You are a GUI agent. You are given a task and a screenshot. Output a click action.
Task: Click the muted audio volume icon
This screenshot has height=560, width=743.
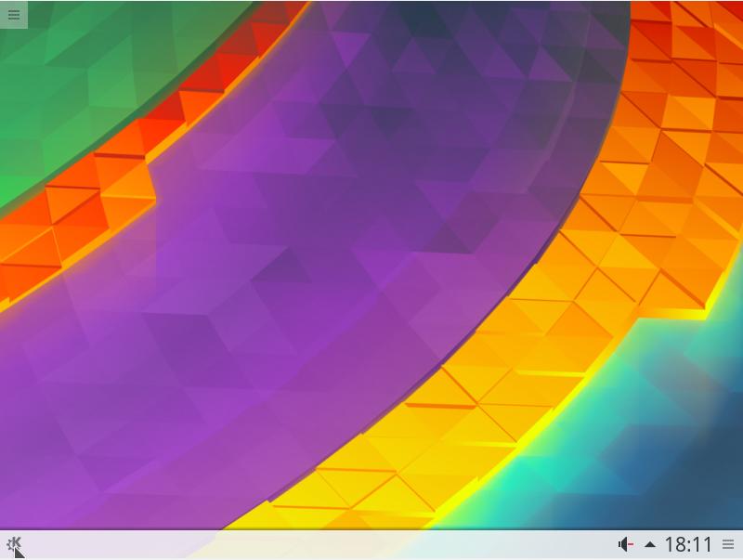click(625, 544)
